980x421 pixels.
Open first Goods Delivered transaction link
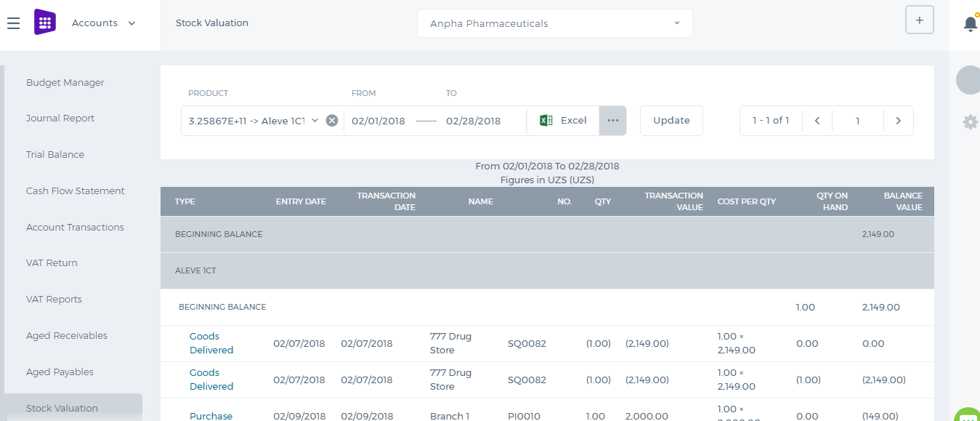point(211,343)
